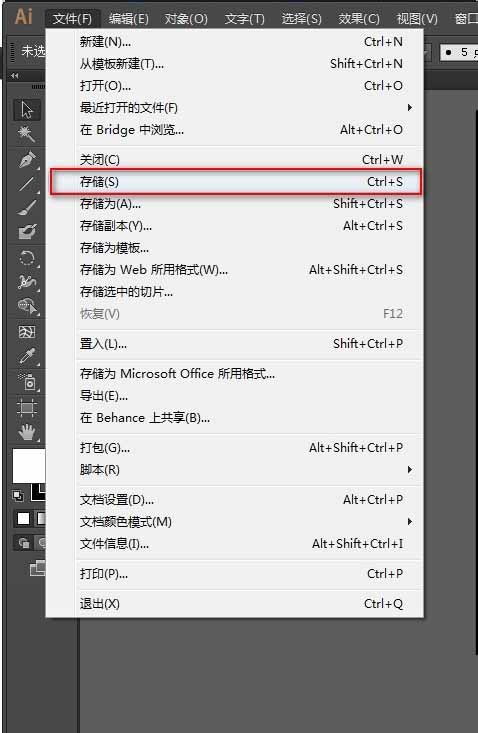Select the Selection arrow tool

pos(27,110)
